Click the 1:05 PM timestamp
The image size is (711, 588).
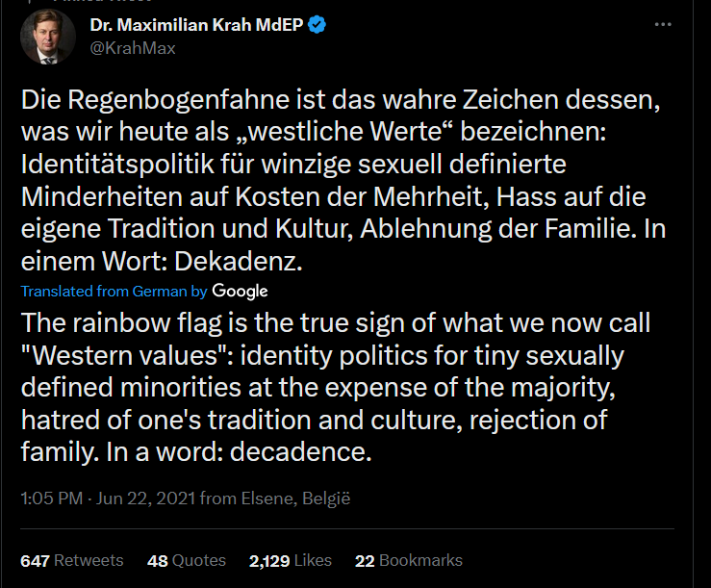tap(52, 499)
